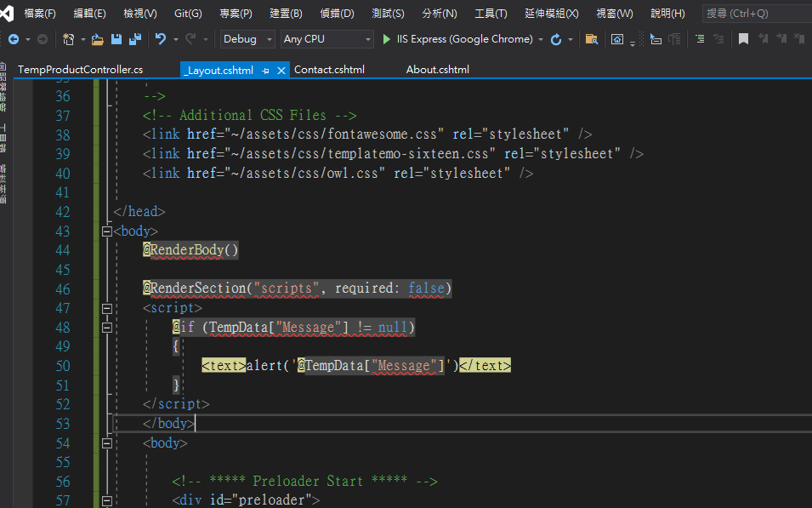Image resolution: width=812 pixels, height=508 pixels.
Task: Switch to the Contact.cshtml tab
Action: [329, 70]
